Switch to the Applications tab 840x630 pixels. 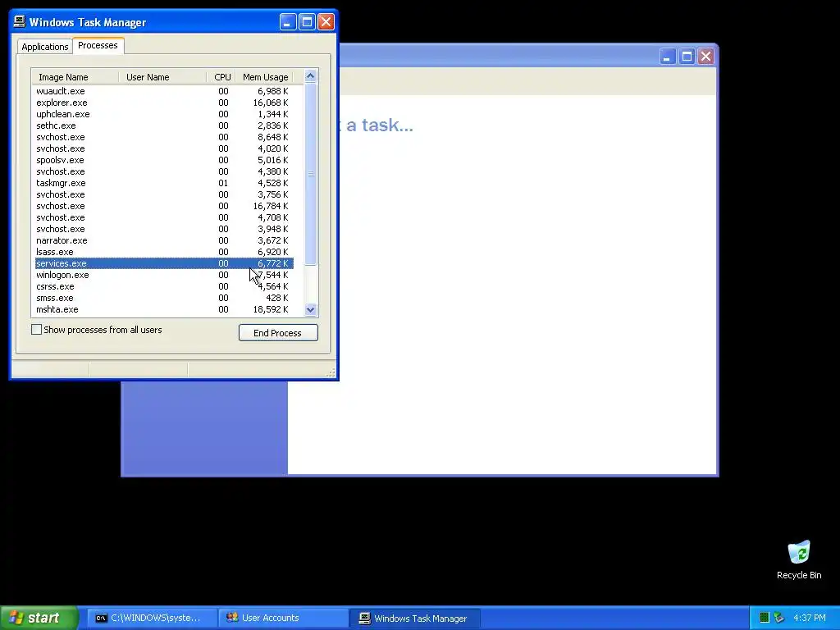point(45,47)
